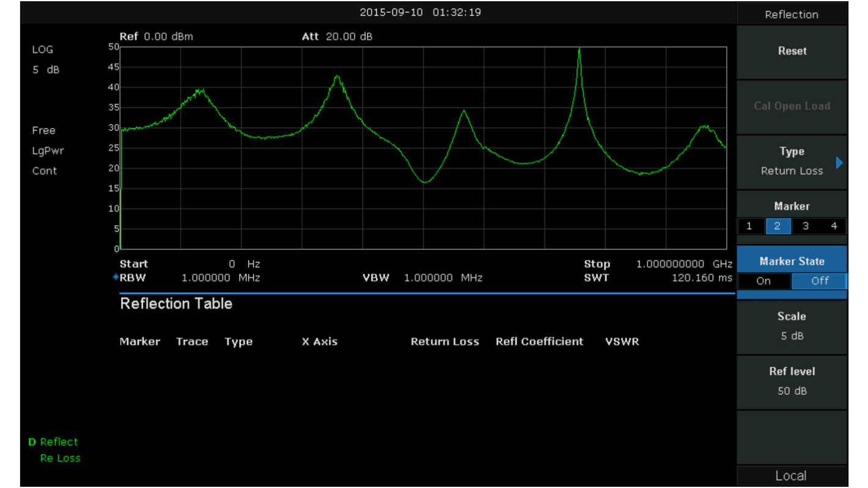This screenshot has height=488, width=868.
Task: Click the Re Loss label
Action: coord(60,458)
